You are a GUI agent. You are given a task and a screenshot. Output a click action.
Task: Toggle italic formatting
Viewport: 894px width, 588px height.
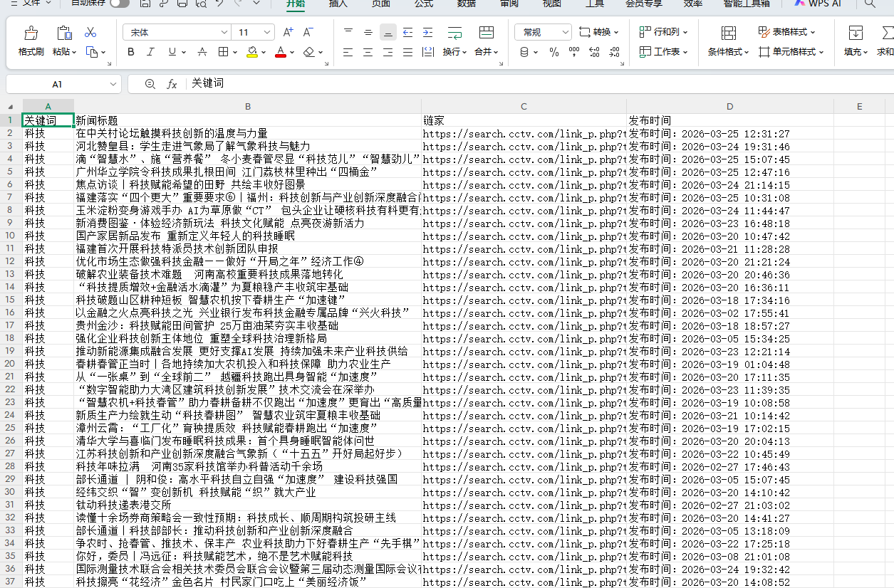click(150, 52)
